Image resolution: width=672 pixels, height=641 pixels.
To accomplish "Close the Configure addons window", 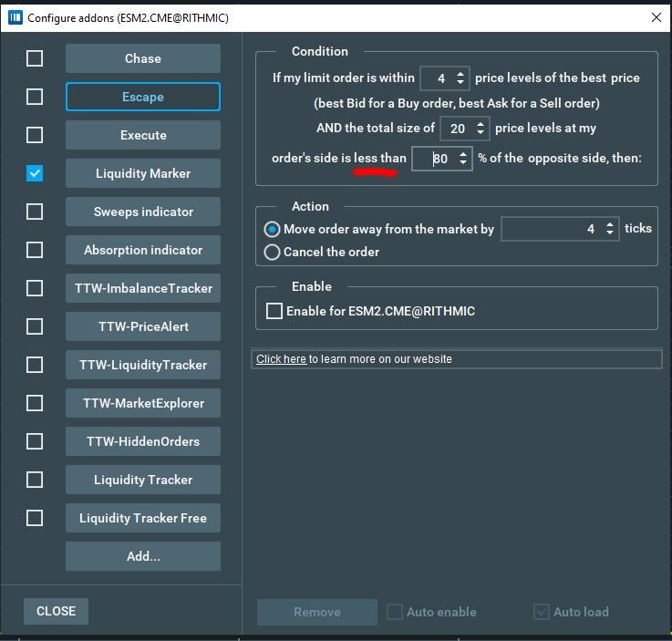I will click(x=656, y=17).
